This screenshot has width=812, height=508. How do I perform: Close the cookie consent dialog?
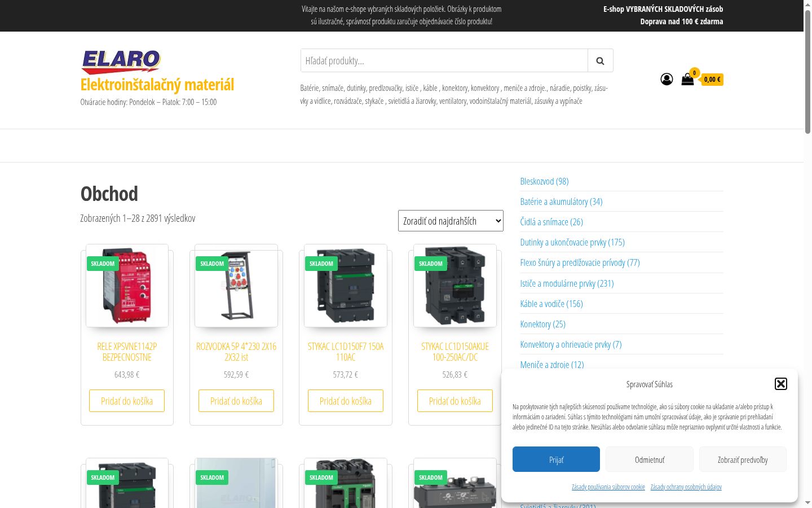click(x=780, y=384)
